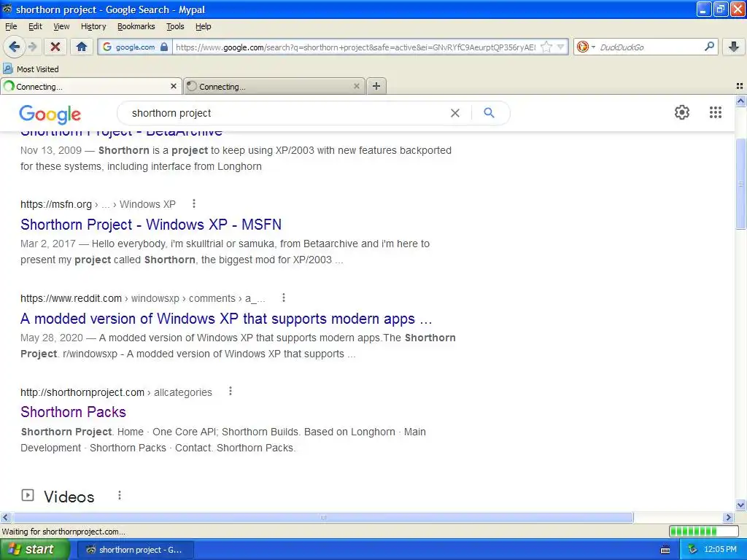Go back with the browser Back arrow
The width and height of the screenshot is (747, 560).
coord(15,47)
